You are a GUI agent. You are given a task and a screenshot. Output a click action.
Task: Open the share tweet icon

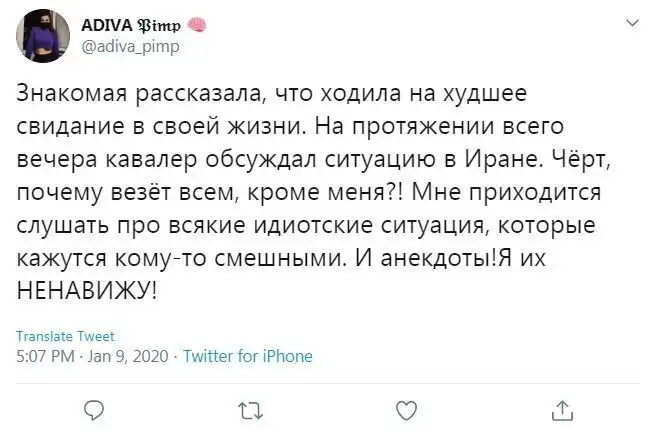(x=562, y=410)
